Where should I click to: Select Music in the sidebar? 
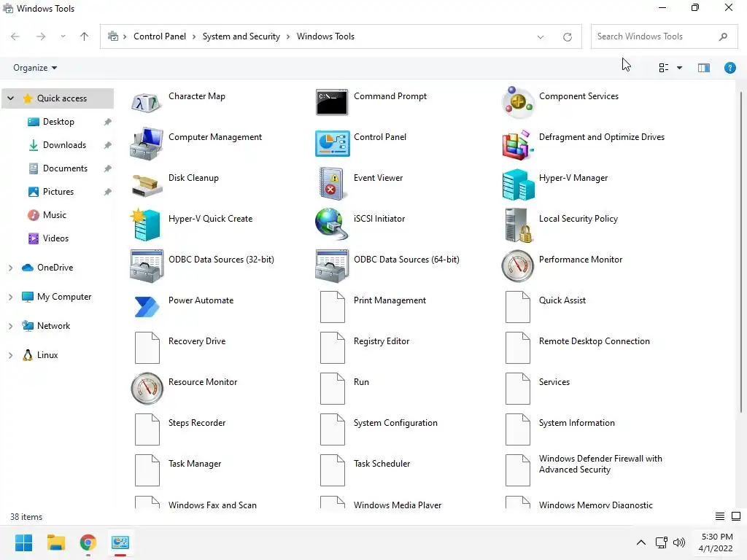click(x=54, y=215)
